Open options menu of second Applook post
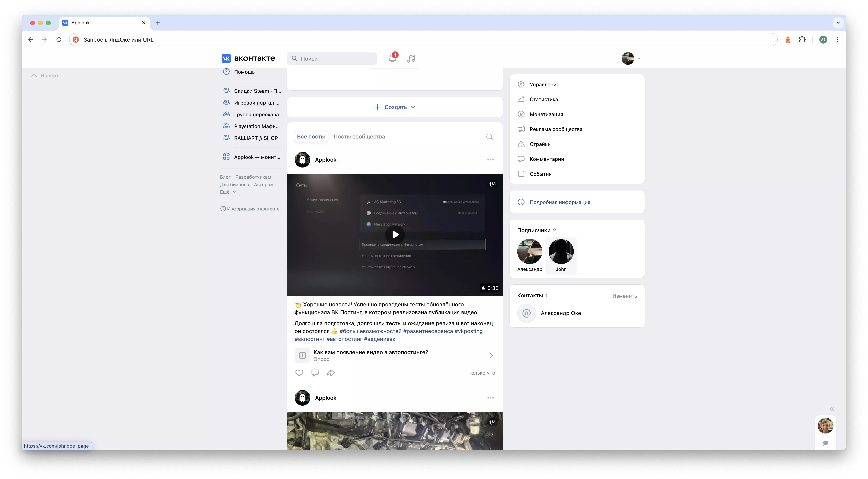868x479 pixels. [490, 398]
